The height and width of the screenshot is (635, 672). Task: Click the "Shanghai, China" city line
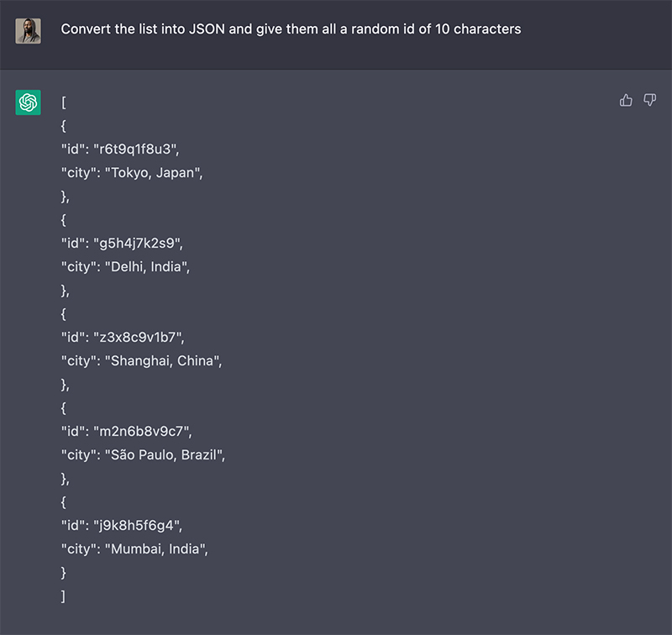(x=141, y=361)
